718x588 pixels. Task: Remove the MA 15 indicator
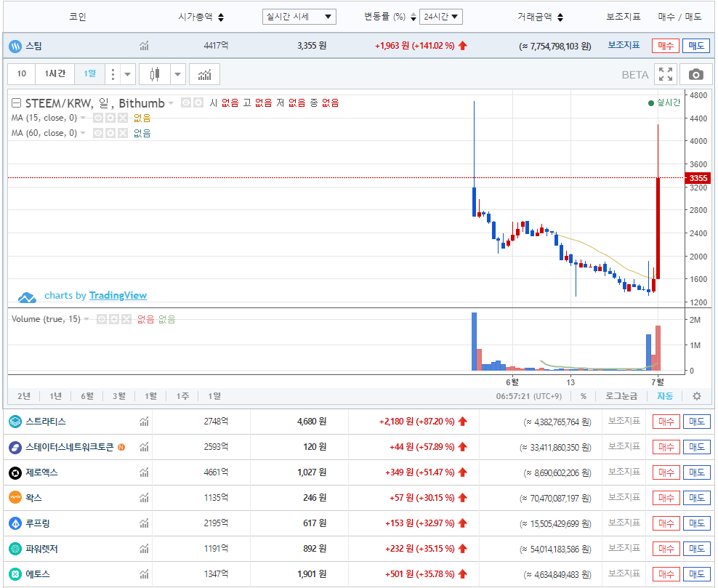pyautogui.click(x=122, y=118)
